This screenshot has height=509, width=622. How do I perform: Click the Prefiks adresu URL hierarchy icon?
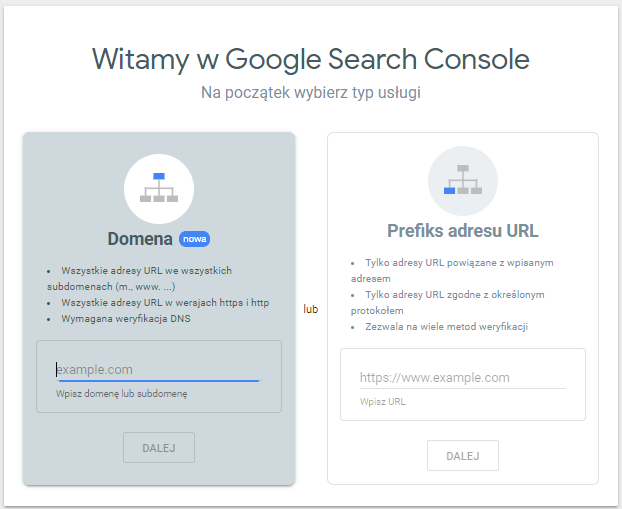click(462, 180)
